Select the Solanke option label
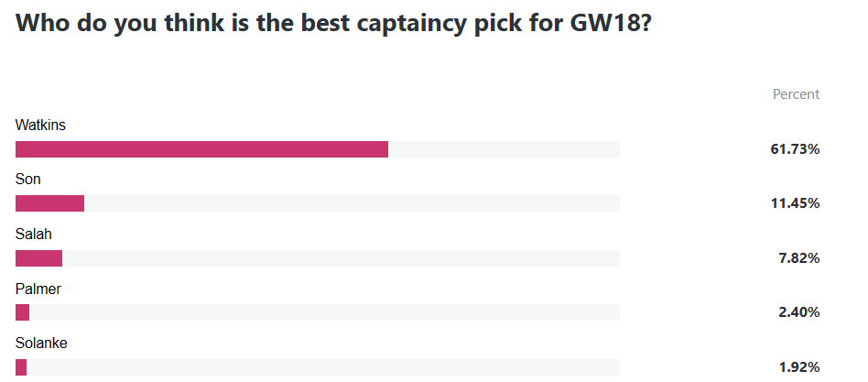868x382 pixels. tap(41, 343)
